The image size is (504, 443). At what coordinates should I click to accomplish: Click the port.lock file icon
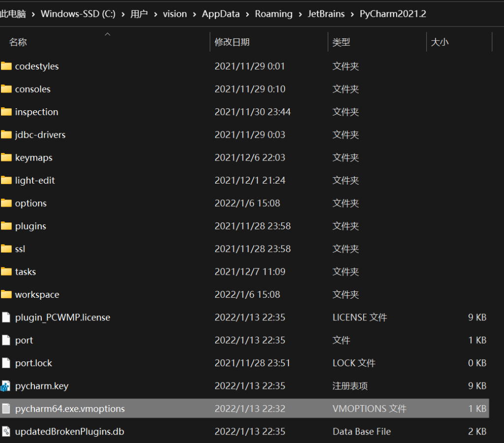click(6, 363)
